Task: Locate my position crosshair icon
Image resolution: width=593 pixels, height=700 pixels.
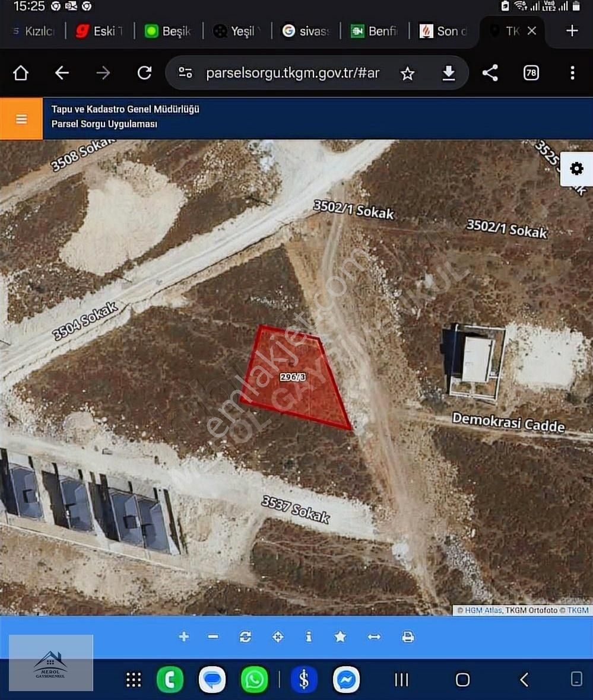Action: (277, 637)
